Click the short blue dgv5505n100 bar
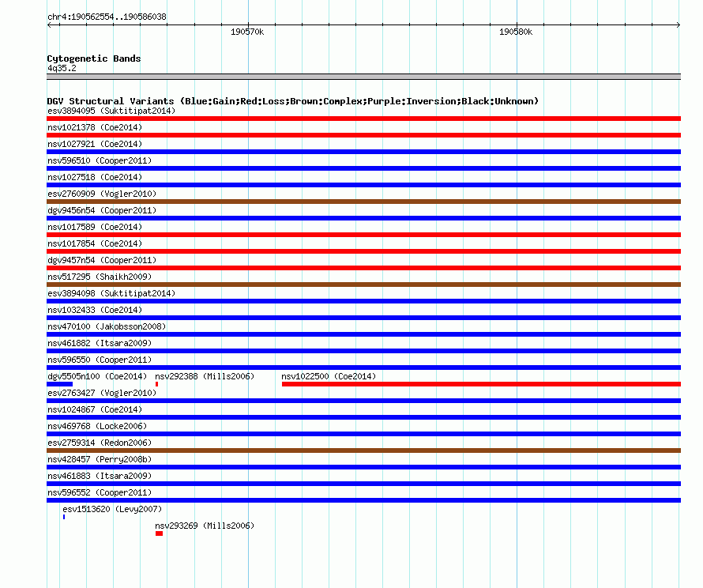Screen dimensions: 703x588 (59, 384)
